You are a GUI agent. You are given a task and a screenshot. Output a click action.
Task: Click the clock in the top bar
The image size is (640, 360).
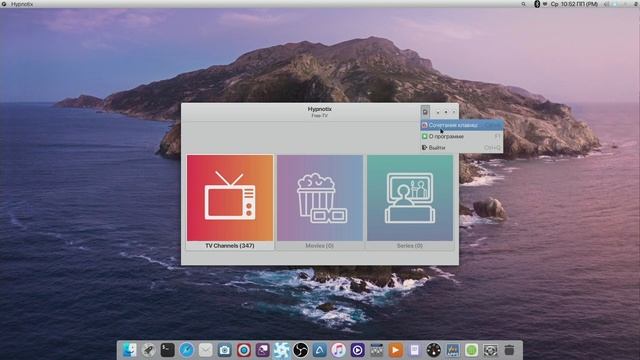[574, 4]
